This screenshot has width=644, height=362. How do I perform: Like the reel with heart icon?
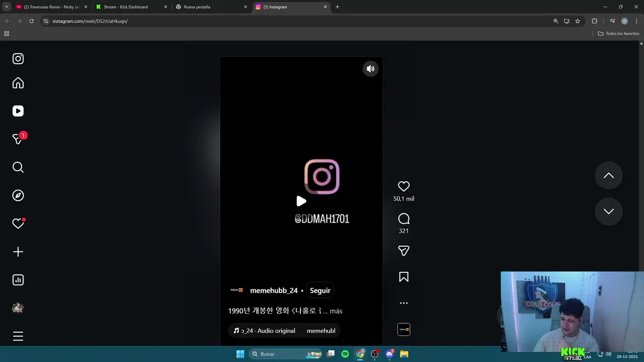pos(404,187)
